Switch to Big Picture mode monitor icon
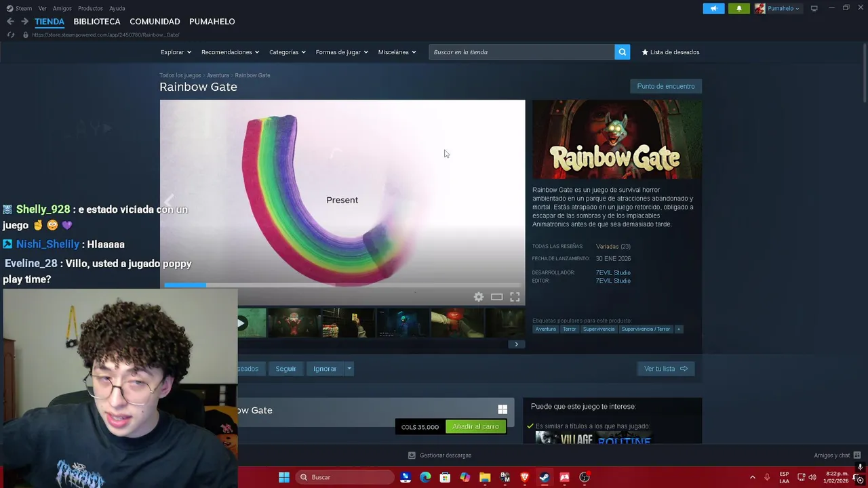Image resolution: width=868 pixels, height=488 pixels. (x=814, y=8)
